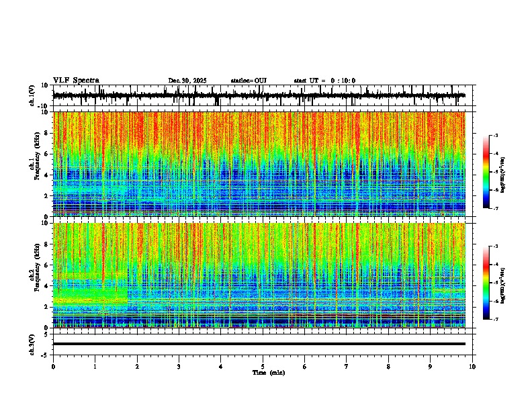
Task: Click tick label "4" on the Time axis
Action: pyautogui.click(x=221, y=367)
